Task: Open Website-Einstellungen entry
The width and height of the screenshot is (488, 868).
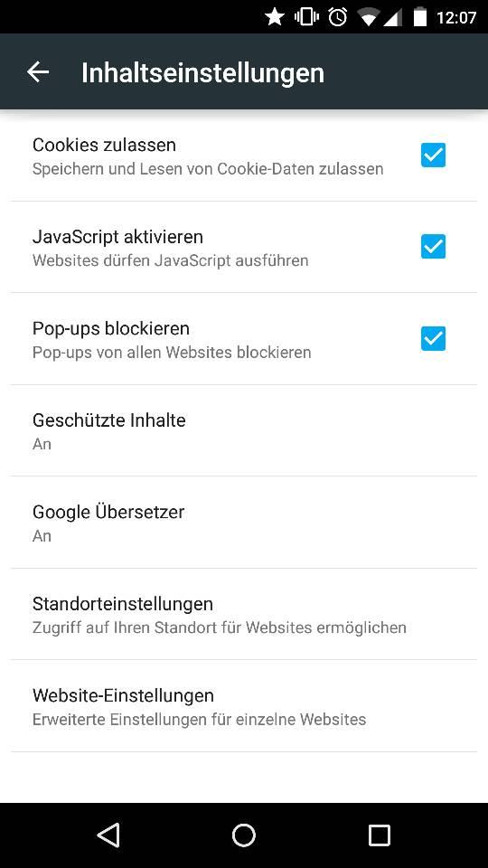Action: (244, 706)
